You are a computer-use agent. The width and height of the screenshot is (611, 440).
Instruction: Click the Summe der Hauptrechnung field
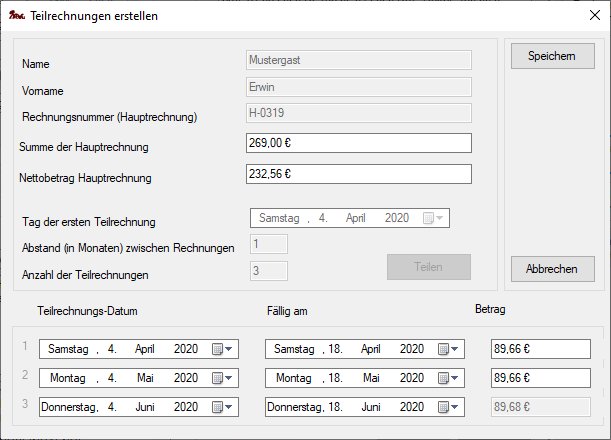[x=358, y=143]
